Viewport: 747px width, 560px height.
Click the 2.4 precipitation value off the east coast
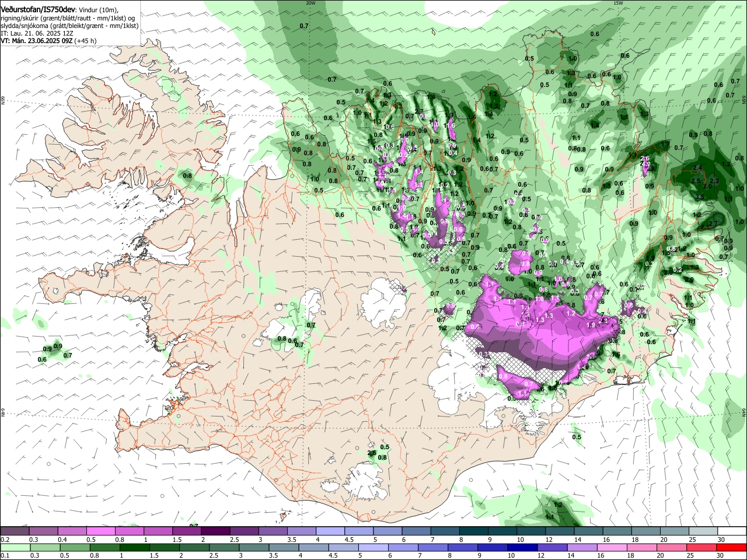(697, 167)
